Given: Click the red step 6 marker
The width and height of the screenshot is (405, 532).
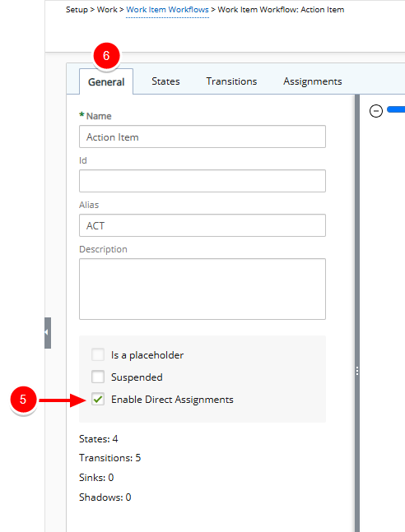Looking at the screenshot, I should point(106,56).
